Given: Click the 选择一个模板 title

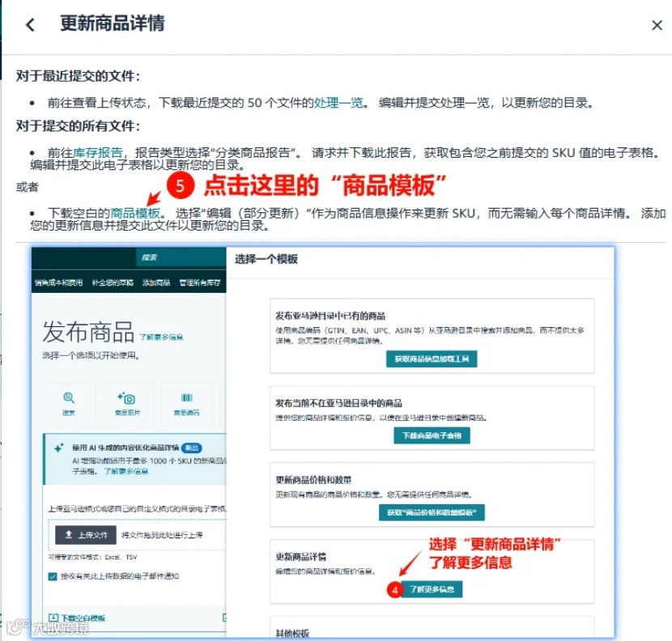Looking at the screenshot, I should pos(266,259).
